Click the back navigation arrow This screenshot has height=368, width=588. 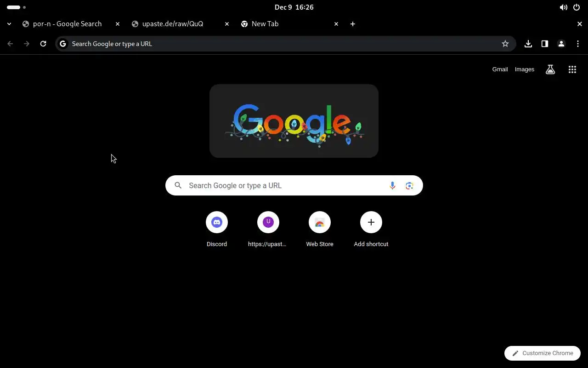10,44
